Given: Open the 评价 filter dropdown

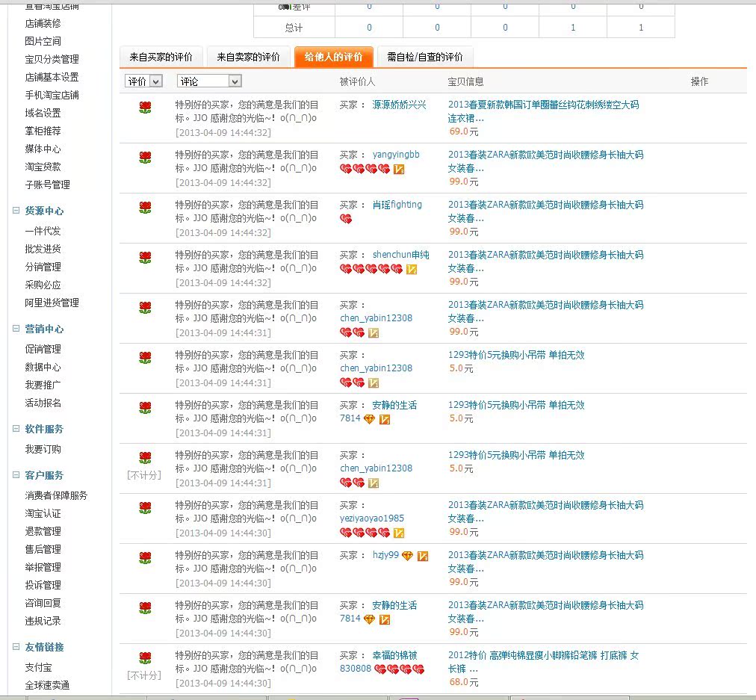Looking at the screenshot, I should pyautogui.click(x=143, y=81).
